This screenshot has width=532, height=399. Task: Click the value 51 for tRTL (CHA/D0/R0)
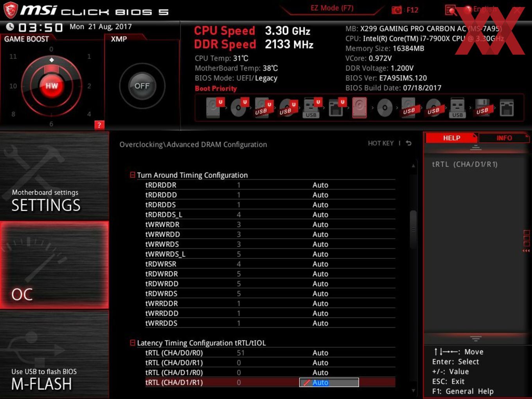tap(241, 353)
